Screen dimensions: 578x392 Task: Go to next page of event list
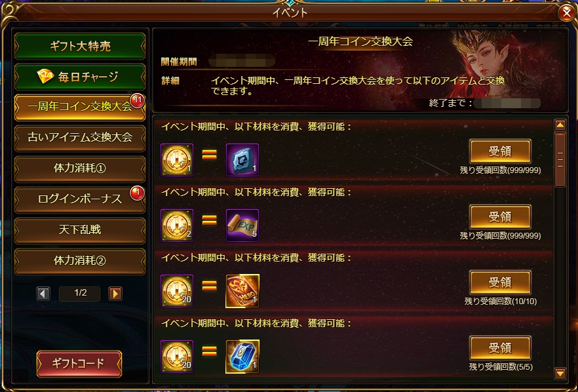(x=115, y=294)
